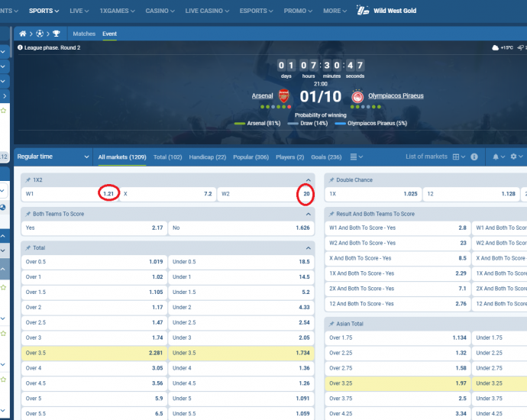Viewport: 527px width, 420px height.
Task: Click the League phase info icon
Action: tap(20, 47)
